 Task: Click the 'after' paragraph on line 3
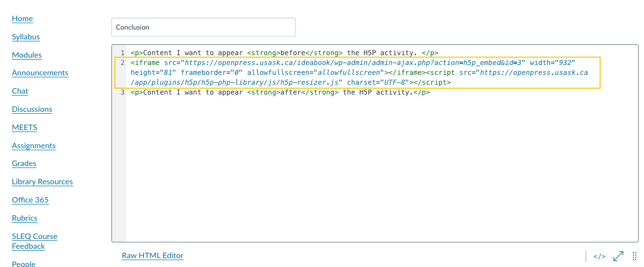pyautogui.click(x=281, y=92)
